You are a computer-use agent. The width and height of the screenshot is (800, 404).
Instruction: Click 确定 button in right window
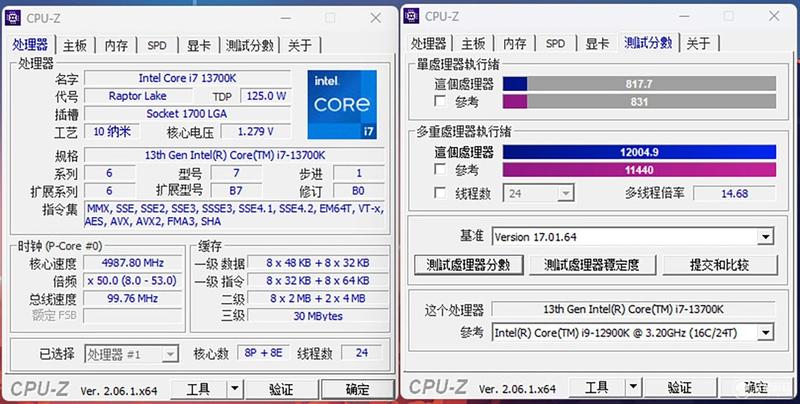point(756,387)
